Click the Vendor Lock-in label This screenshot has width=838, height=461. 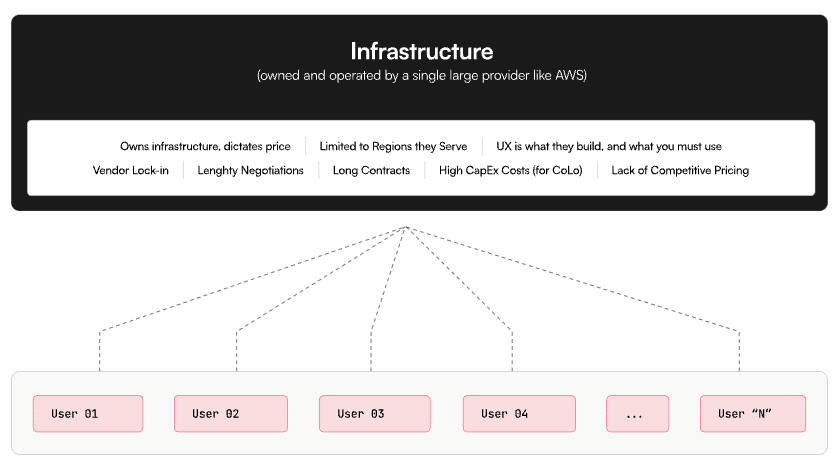pos(130,170)
